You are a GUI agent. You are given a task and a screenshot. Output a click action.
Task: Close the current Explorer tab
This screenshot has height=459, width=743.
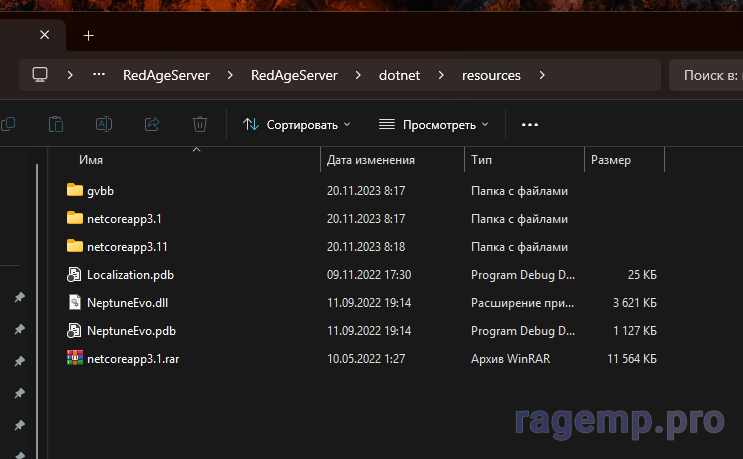[x=44, y=35]
